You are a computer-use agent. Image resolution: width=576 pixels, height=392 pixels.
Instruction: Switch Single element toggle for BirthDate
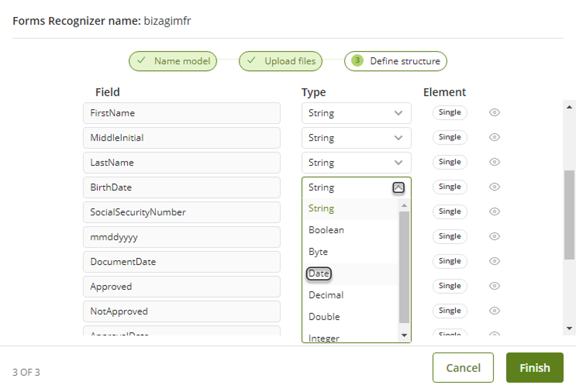pos(450,187)
